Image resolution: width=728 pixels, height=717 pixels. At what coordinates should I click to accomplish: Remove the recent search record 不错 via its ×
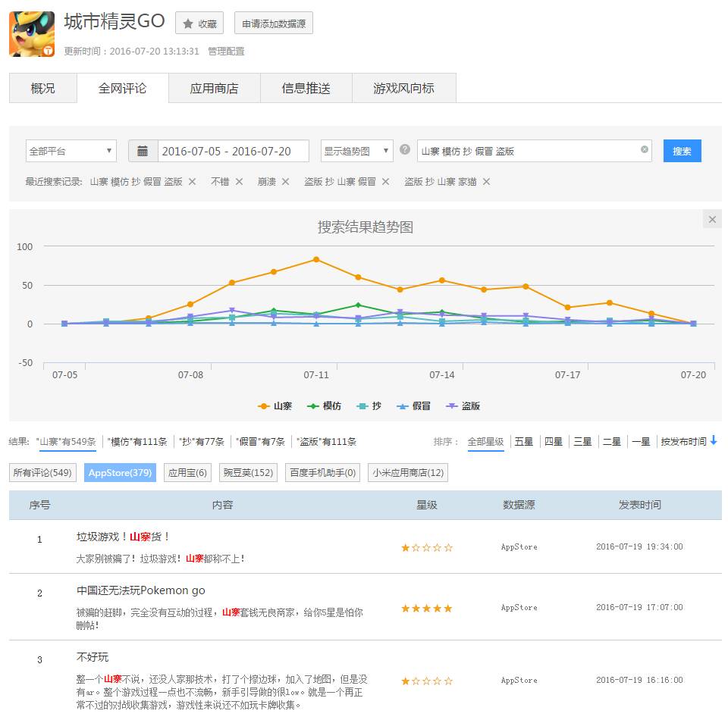point(239,182)
